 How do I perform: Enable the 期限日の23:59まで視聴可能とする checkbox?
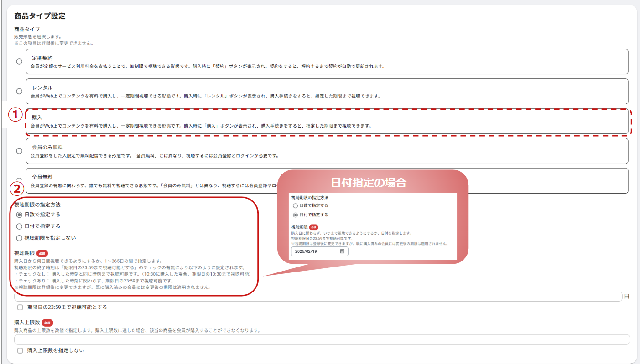20,308
